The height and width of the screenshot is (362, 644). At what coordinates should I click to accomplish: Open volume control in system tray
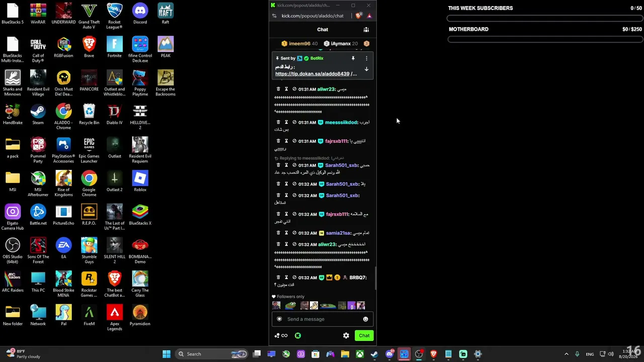(x=611, y=354)
